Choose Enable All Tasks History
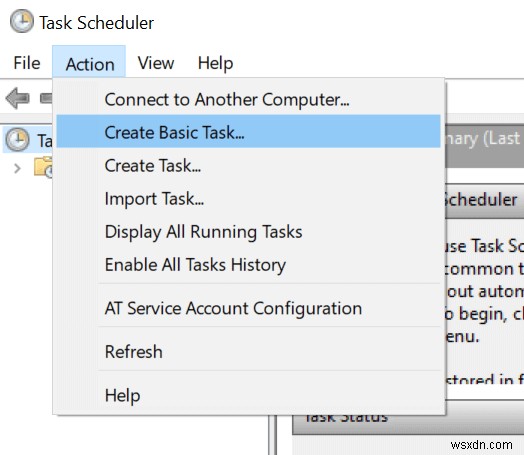Viewport: 524px width, 455px height. pos(248,265)
